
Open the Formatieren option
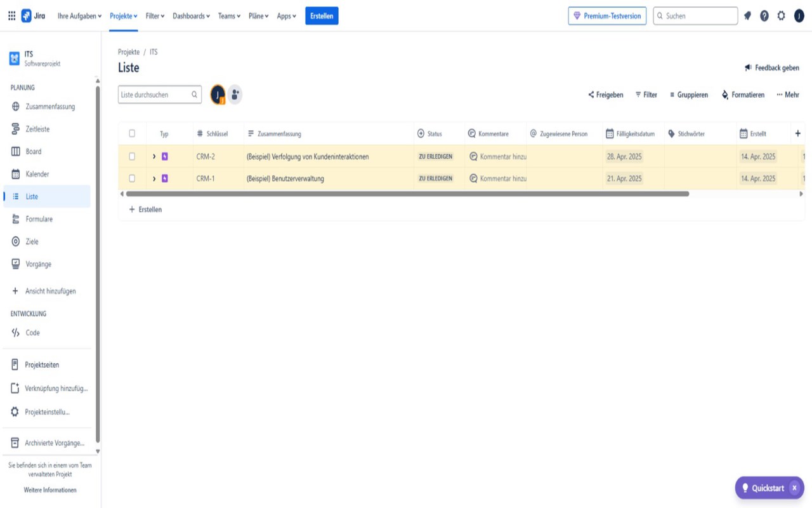[x=743, y=95]
